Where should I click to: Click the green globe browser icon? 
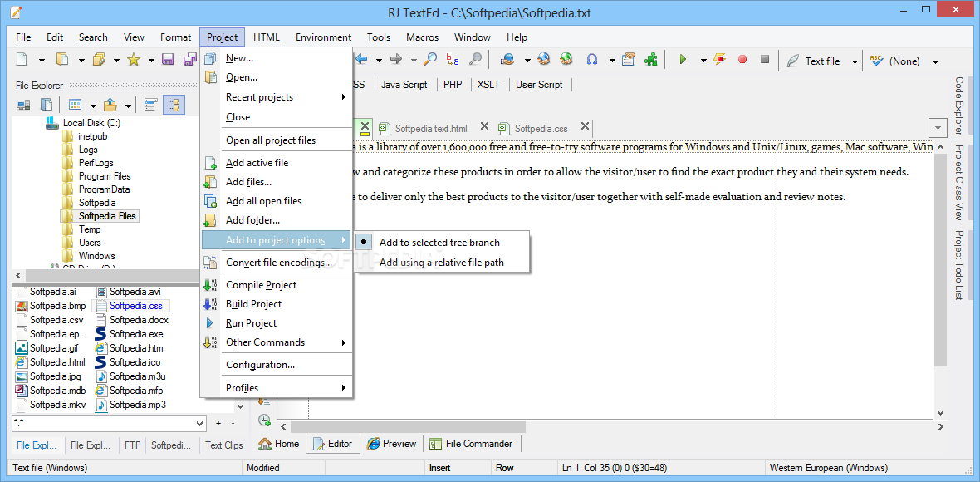point(566,59)
